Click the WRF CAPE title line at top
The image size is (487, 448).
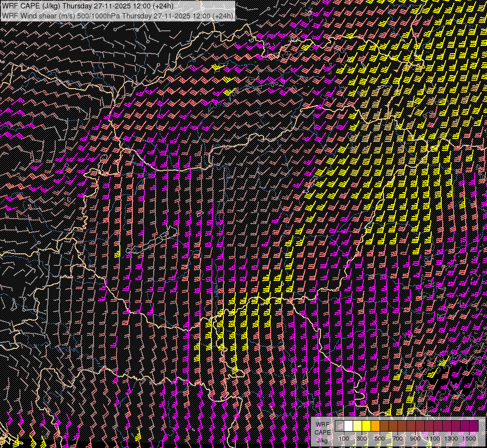88,6
